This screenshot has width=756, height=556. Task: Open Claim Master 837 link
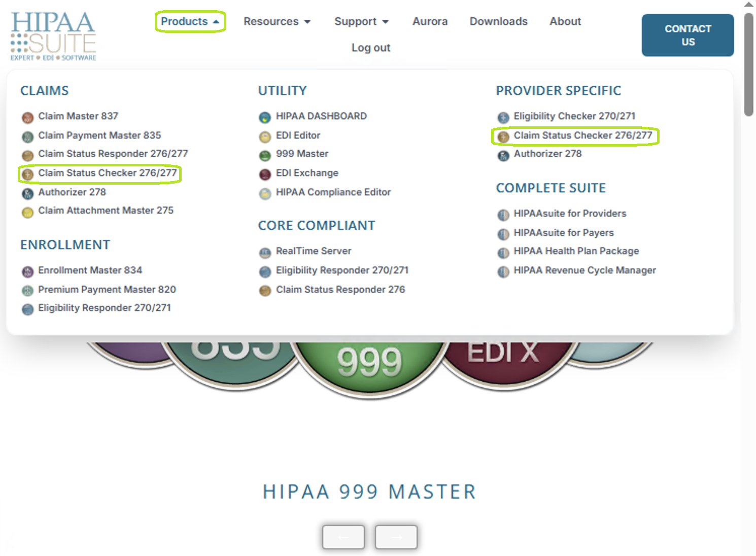(x=78, y=116)
